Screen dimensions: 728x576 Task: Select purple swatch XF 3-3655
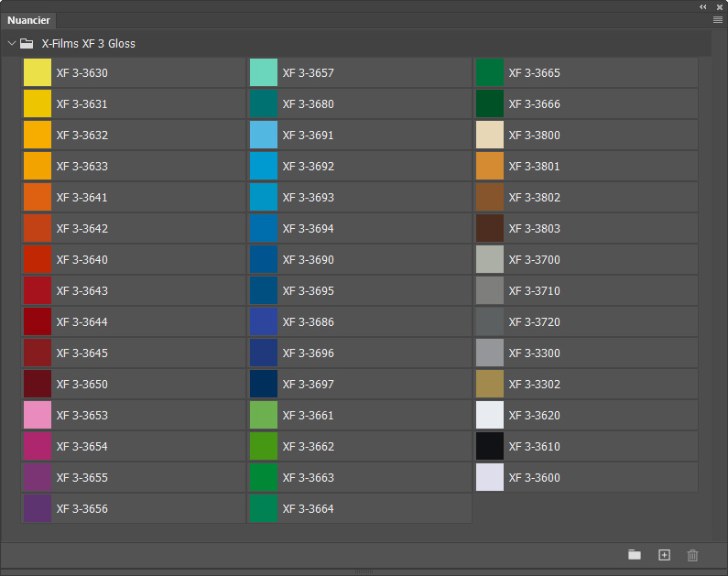(38, 477)
